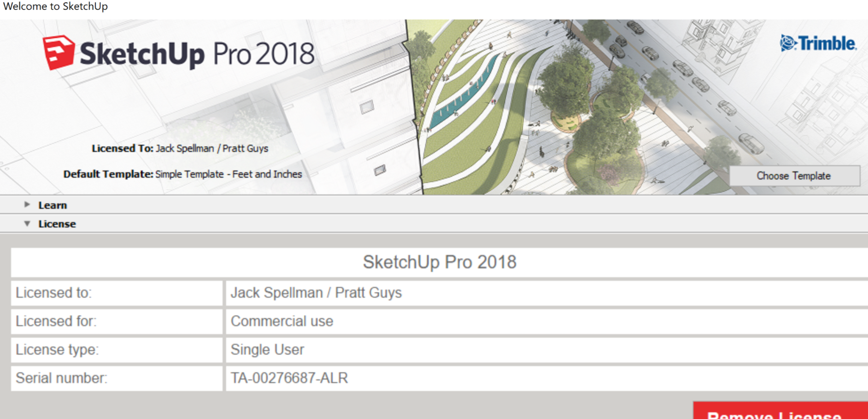This screenshot has height=419, width=868.
Task: Click the 'License type:' label cell
Action: tap(117, 349)
